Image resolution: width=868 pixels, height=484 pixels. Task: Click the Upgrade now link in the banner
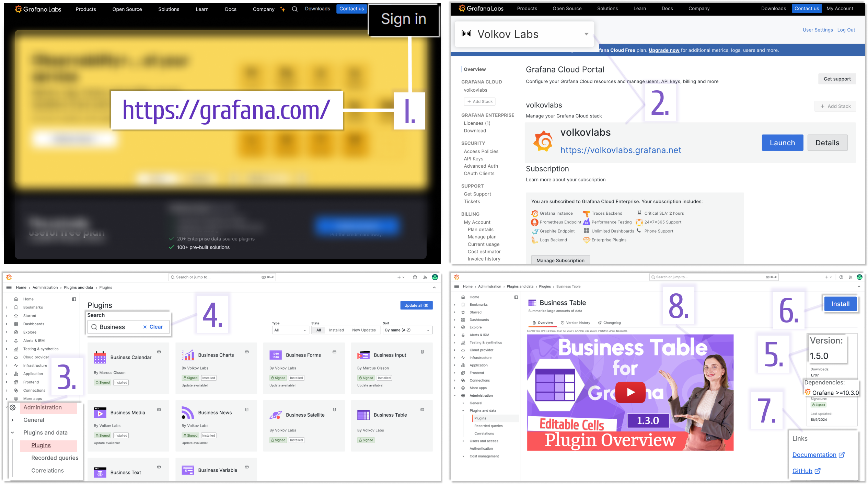[664, 50]
